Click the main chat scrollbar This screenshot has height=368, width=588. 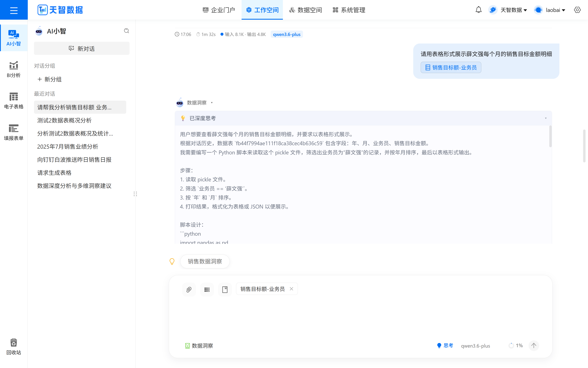pos(584,146)
